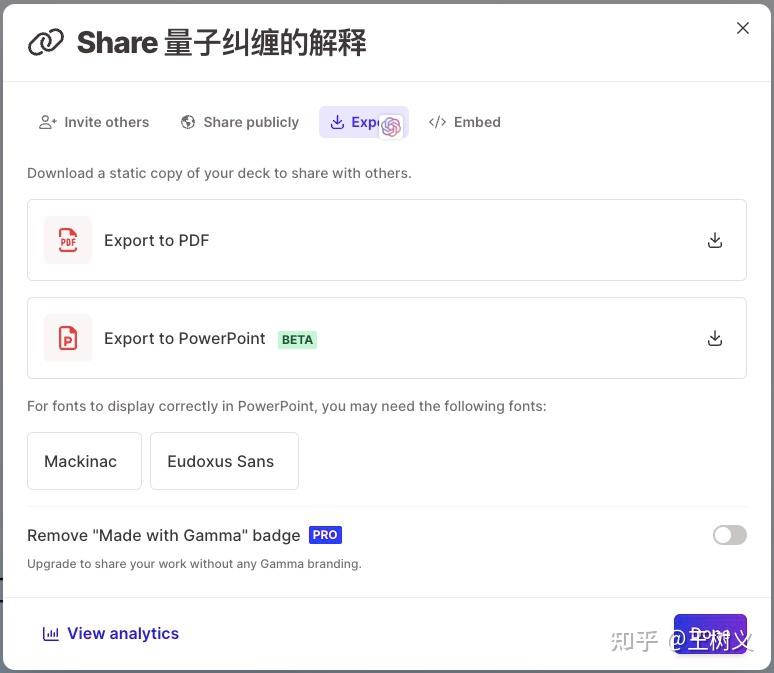Select the Export tab

point(364,122)
